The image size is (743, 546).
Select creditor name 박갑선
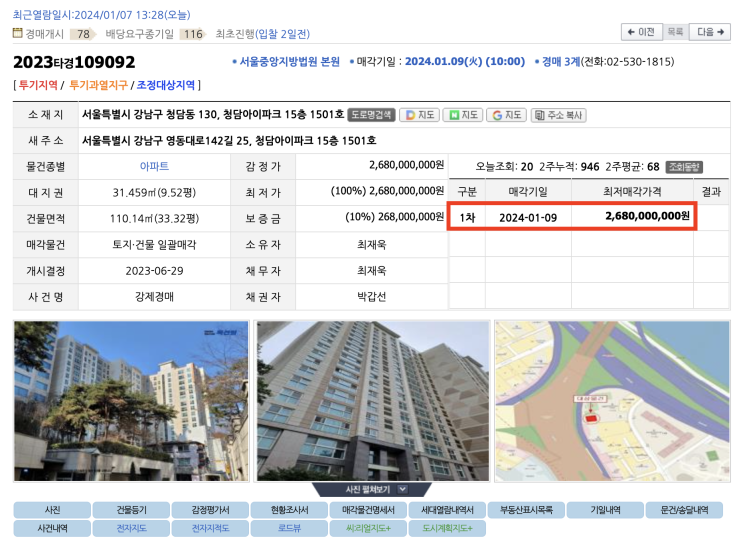tap(372, 297)
